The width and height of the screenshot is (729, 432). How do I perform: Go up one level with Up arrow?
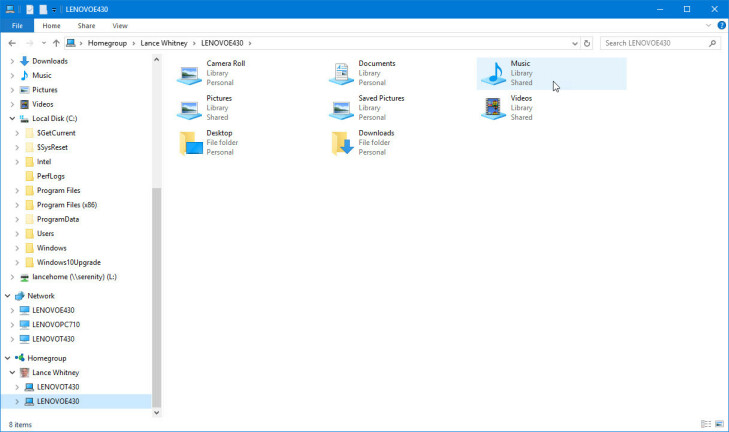coord(56,43)
